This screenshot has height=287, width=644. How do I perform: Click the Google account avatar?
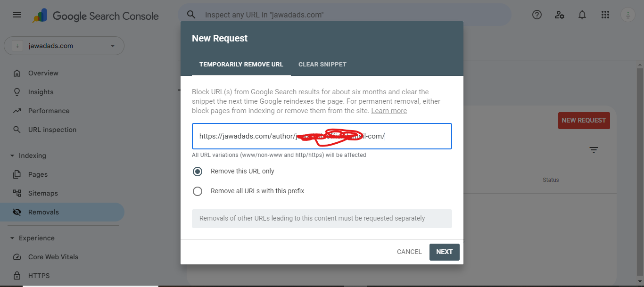point(627,15)
